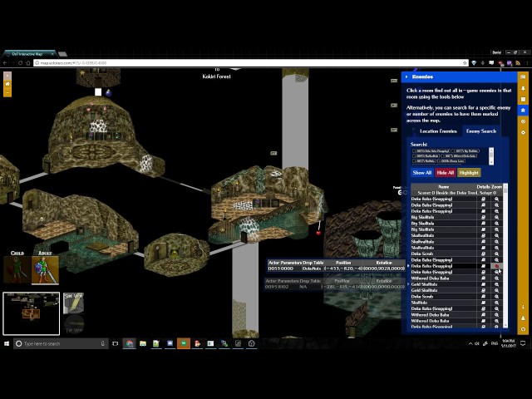532x399 pixels.
Task: Click the Show All button
Action: tap(422, 172)
